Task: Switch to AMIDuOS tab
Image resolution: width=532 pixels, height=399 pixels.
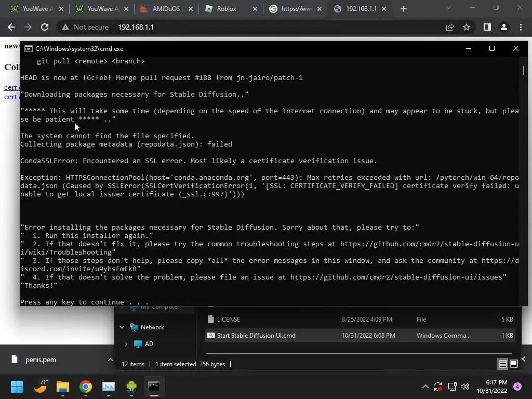Action: coord(167,9)
